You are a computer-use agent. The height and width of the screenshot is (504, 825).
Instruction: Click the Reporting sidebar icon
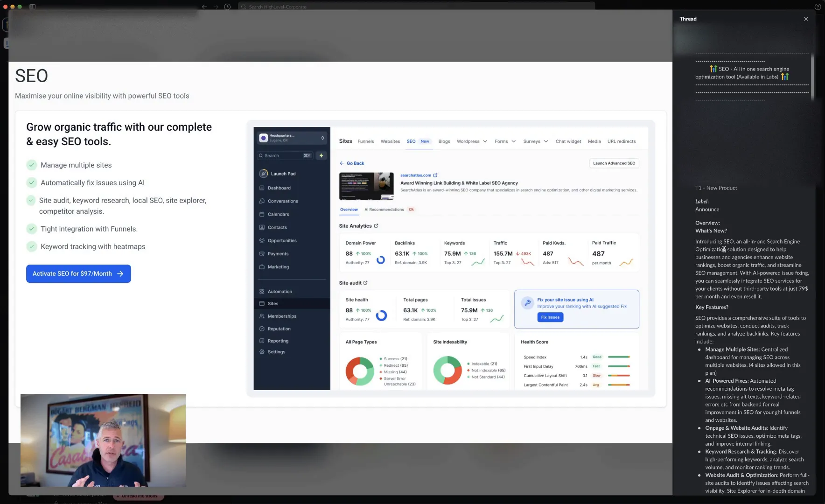(263, 341)
